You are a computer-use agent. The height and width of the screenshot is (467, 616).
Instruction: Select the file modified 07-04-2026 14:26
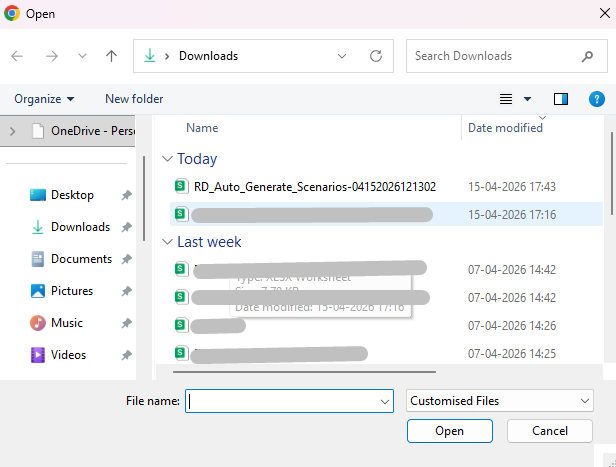tap(387, 326)
